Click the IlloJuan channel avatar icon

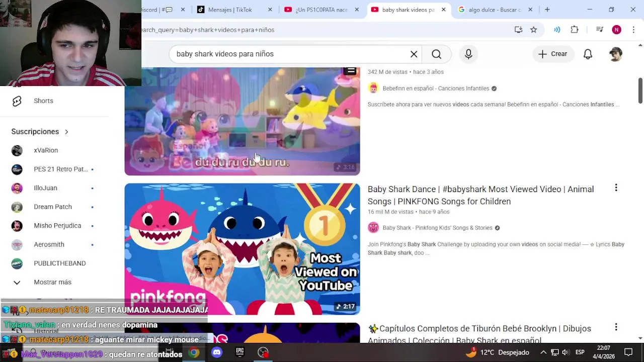click(x=17, y=188)
